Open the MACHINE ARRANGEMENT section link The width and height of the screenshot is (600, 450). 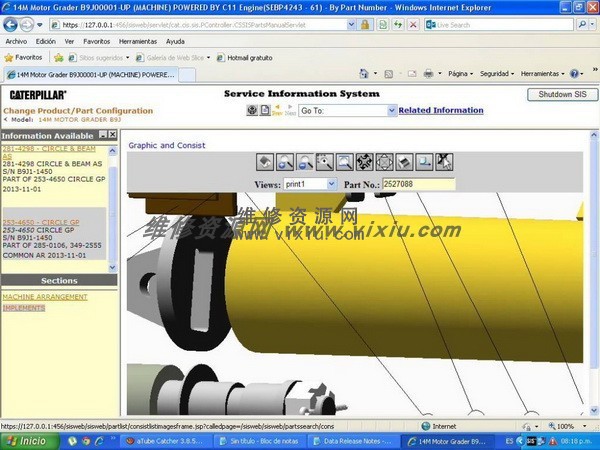(44, 297)
